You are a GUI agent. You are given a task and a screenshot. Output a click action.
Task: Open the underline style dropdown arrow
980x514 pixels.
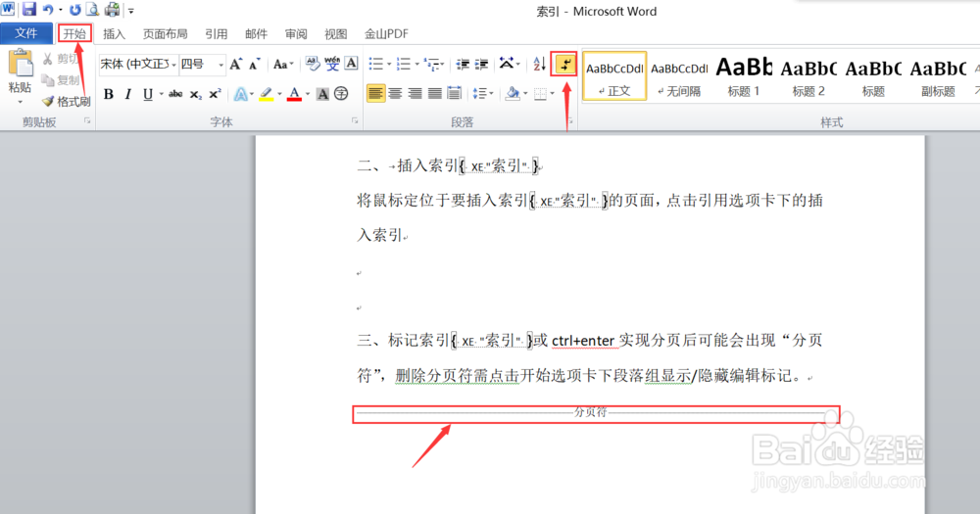point(161,94)
